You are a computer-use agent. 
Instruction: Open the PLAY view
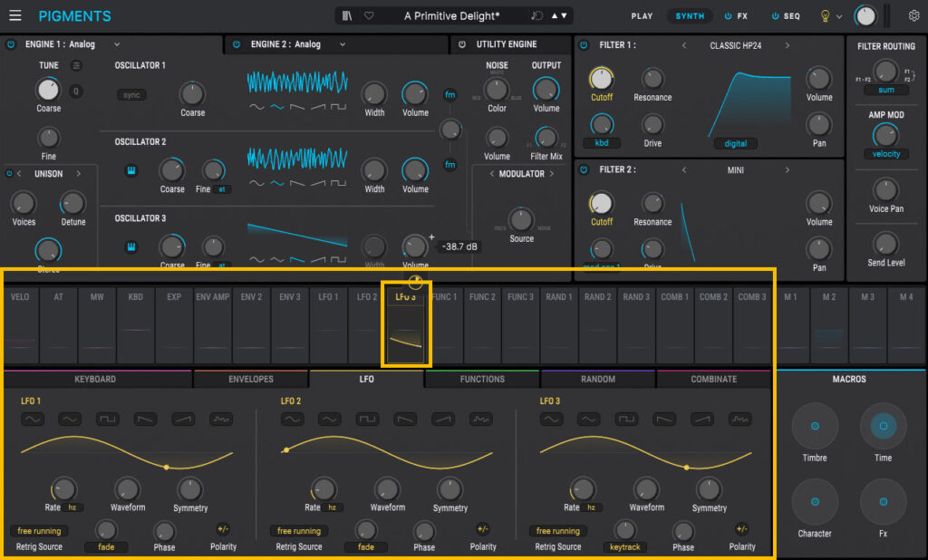pyautogui.click(x=642, y=16)
